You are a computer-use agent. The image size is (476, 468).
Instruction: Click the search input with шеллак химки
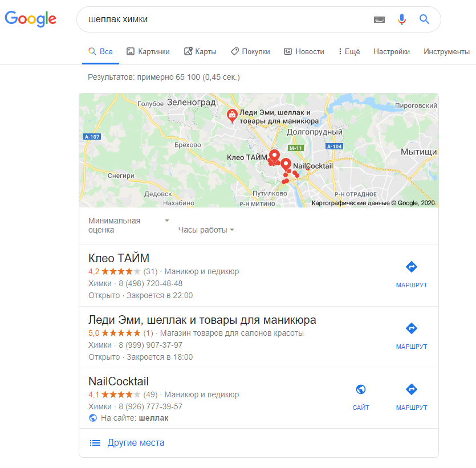click(225, 19)
